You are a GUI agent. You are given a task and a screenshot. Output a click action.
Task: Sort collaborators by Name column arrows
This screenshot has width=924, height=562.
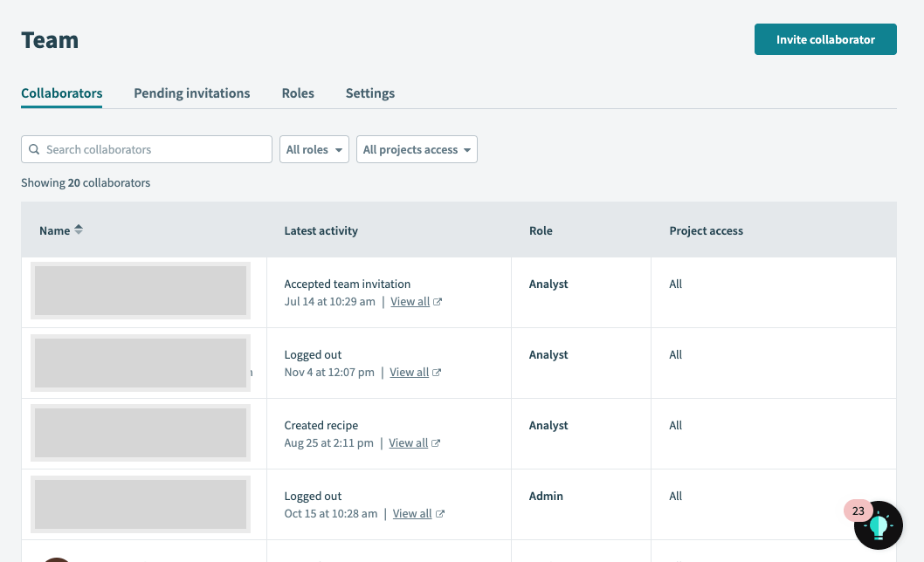79,230
